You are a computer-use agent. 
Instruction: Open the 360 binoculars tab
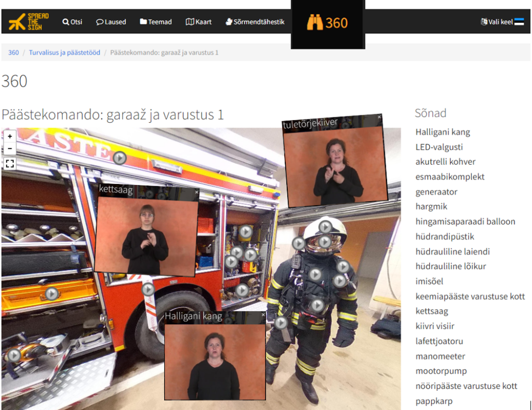click(327, 23)
